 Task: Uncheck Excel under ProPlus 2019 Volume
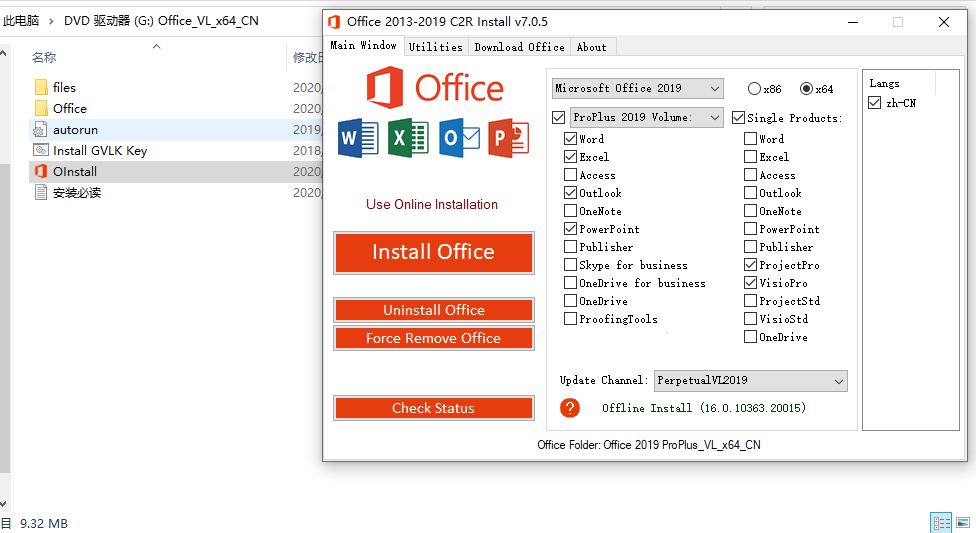(x=570, y=157)
